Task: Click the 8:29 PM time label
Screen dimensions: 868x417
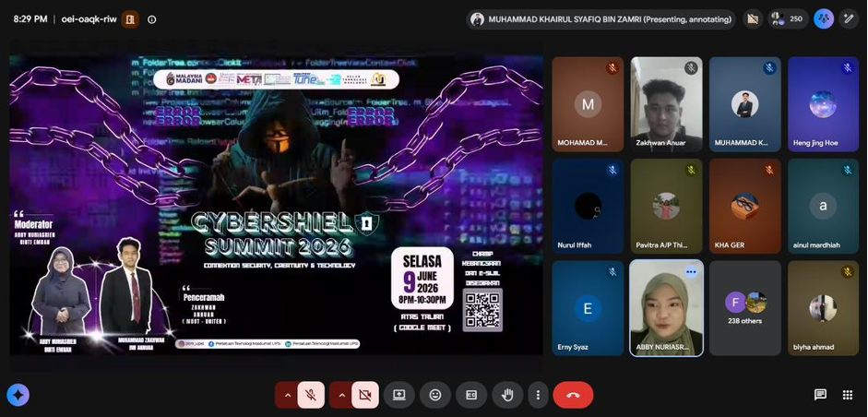Action: pyautogui.click(x=30, y=19)
